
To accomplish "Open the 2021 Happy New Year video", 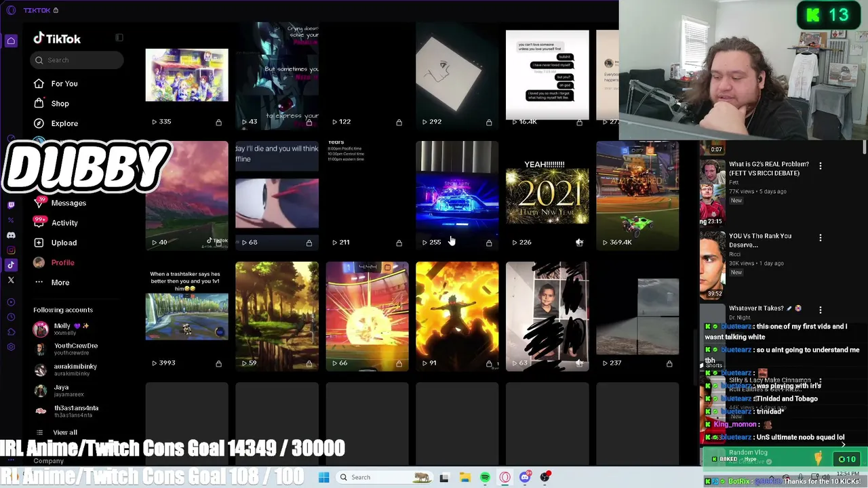I will coord(547,195).
